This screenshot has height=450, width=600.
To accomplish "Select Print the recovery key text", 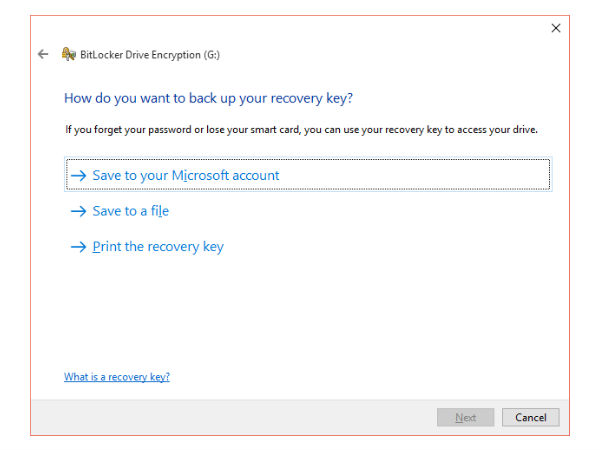I will pos(158,247).
